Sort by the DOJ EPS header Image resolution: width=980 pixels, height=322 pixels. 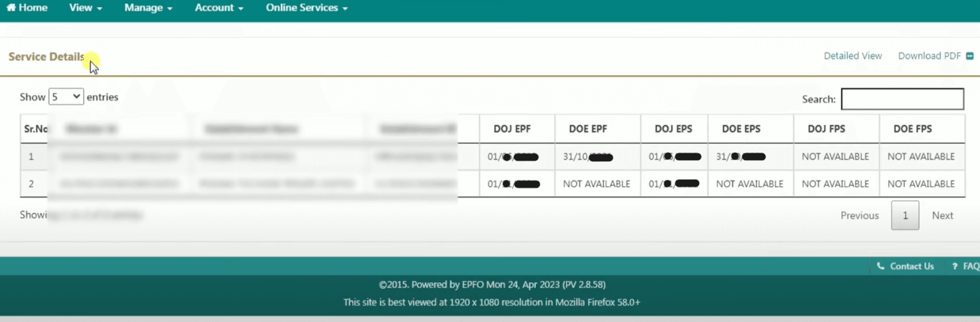(673, 129)
